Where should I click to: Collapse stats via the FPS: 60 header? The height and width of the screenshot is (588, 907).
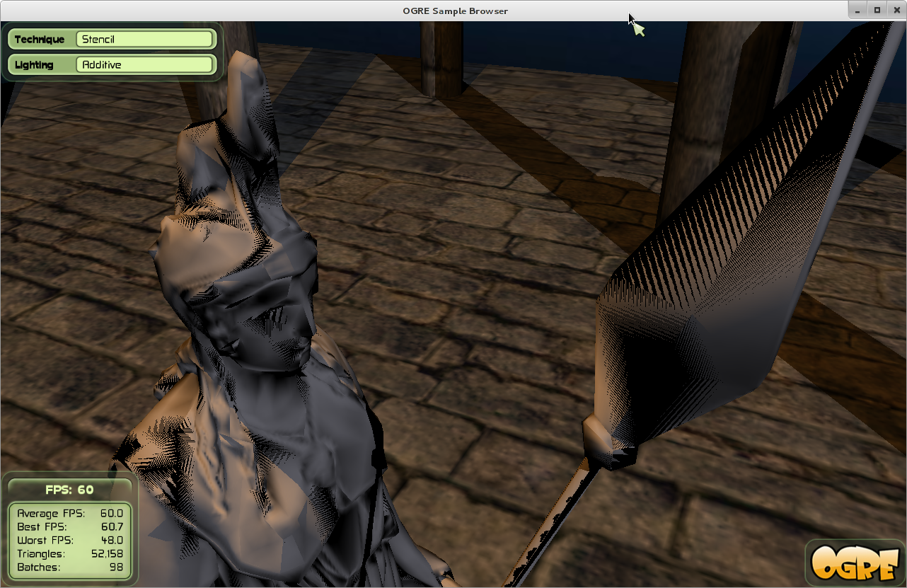(x=69, y=490)
